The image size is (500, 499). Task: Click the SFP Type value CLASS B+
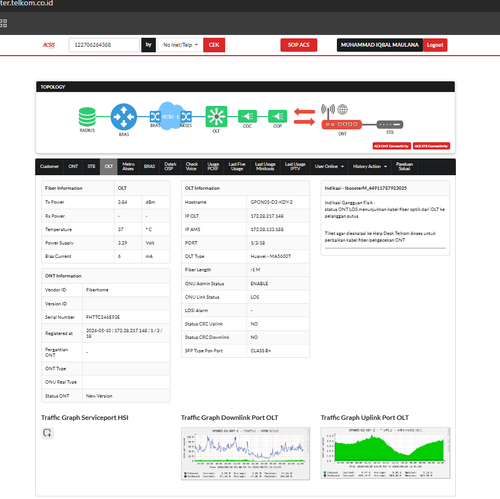261,351
